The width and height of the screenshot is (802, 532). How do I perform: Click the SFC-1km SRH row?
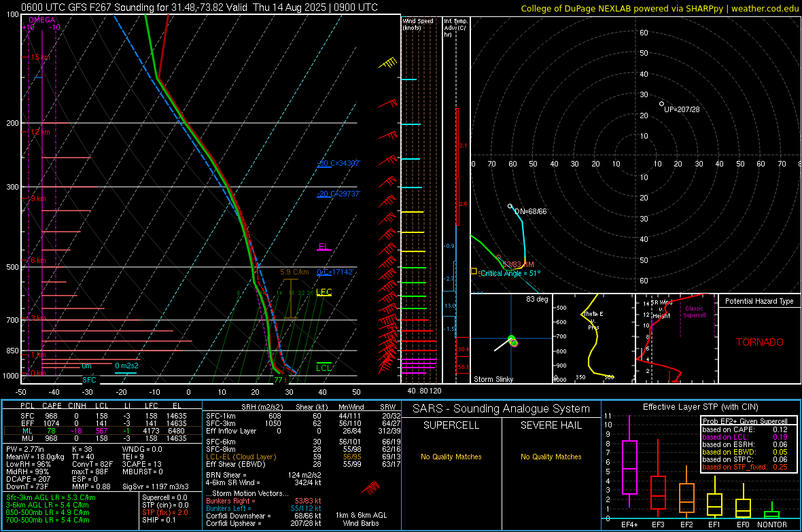[x=303, y=416]
